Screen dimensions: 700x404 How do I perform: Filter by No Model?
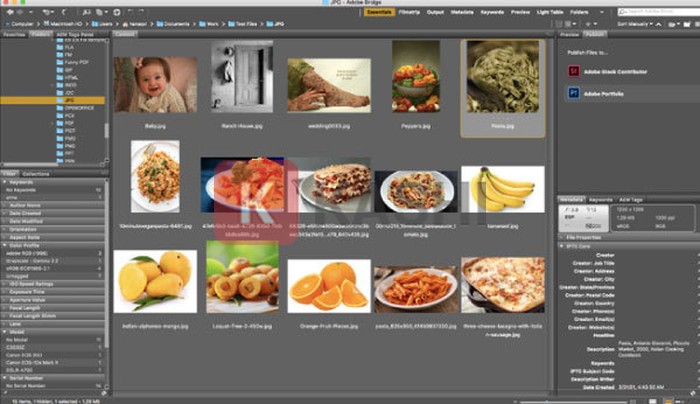(x=53, y=340)
